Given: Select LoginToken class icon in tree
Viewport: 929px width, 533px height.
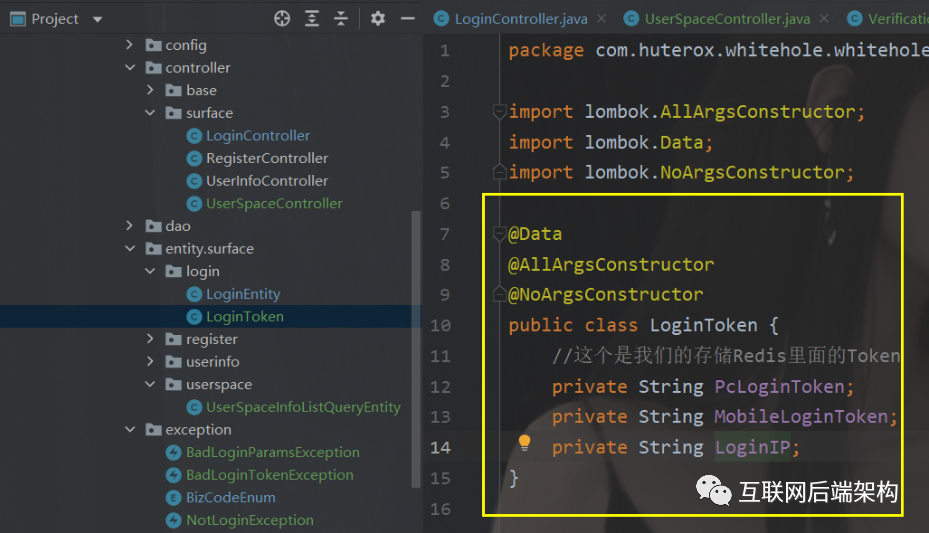Looking at the screenshot, I should click(194, 317).
